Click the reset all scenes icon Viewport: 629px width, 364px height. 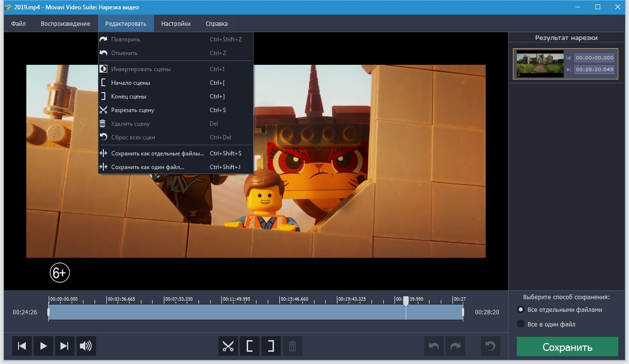coord(490,346)
